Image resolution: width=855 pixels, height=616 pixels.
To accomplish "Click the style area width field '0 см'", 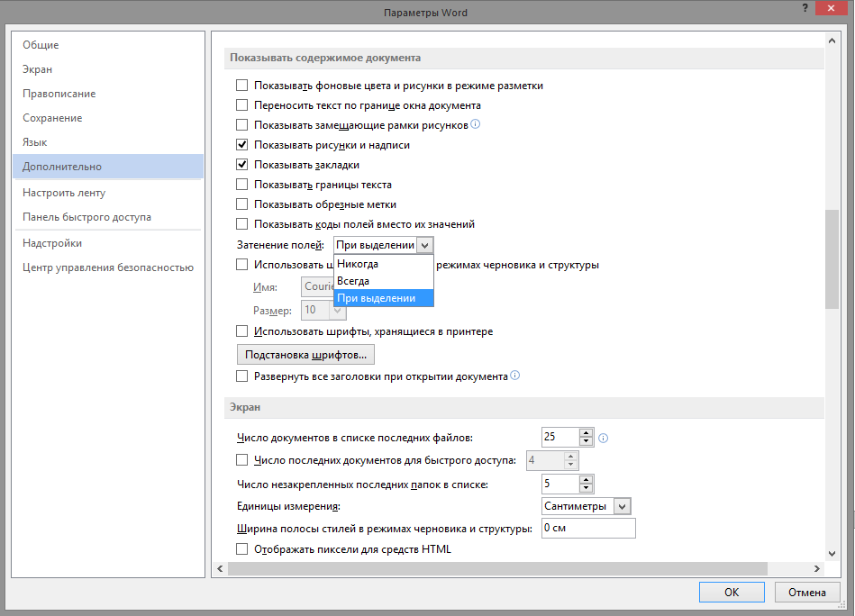I will (x=588, y=528).
